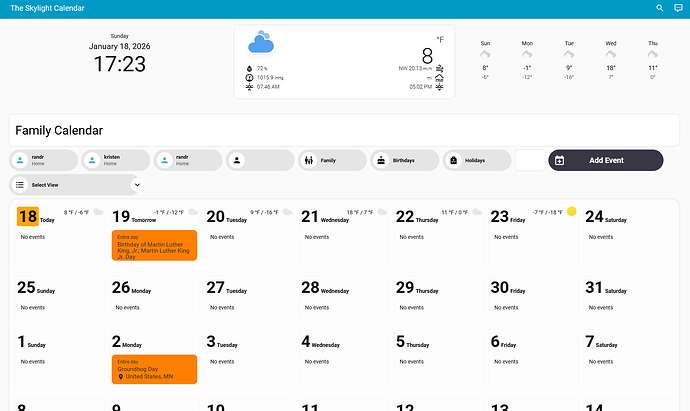Click Mon forecast cloud icon

click(527, 55)
